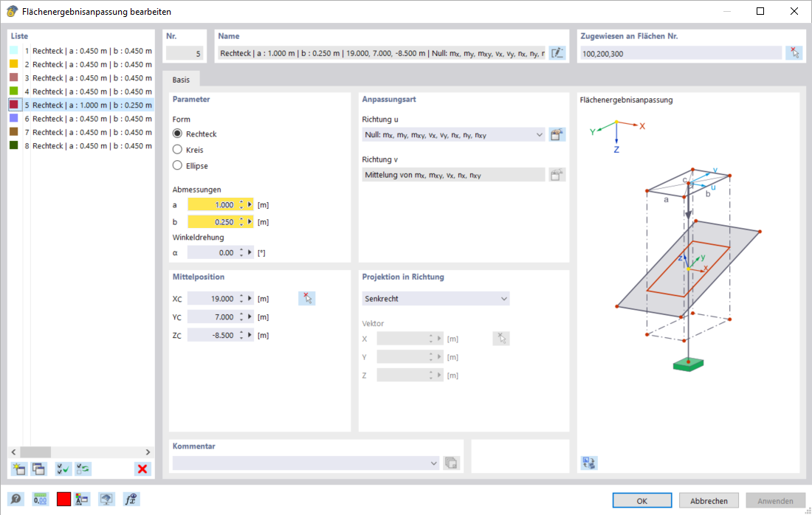Viewport: 812px width, 515px height.
Task: Click the Abbrechen button
Action: click(x=708, y=500)
